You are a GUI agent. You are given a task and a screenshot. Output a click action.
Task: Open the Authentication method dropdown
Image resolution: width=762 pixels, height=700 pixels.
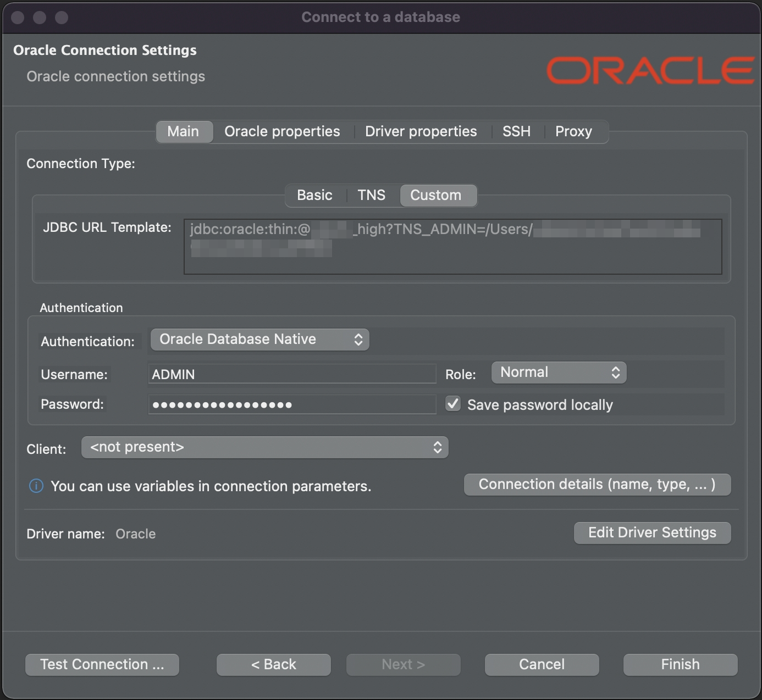tap(259, 340)
